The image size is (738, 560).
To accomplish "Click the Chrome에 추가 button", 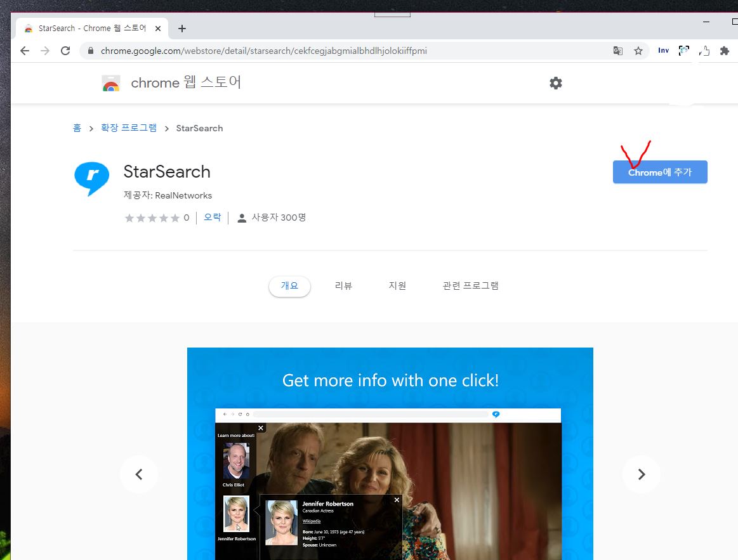I will click(660, 173).
